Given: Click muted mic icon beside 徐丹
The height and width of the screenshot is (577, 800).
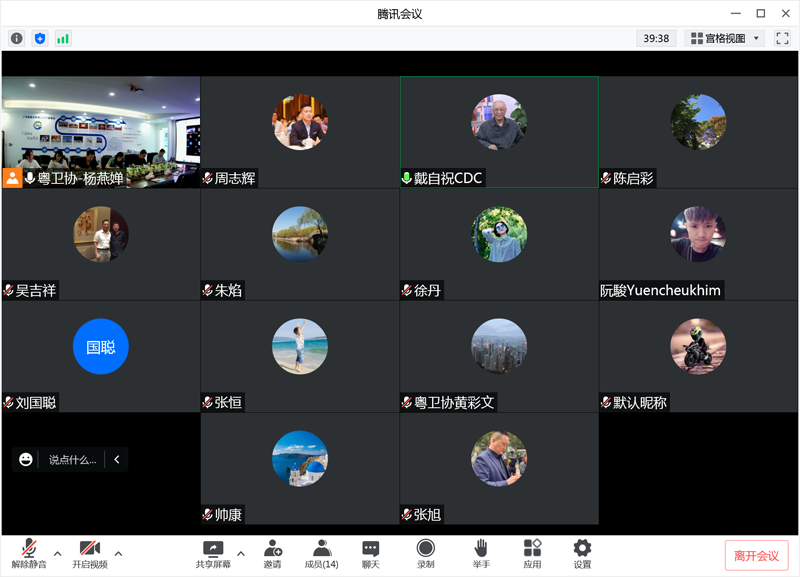Looking at the screenshot, I should tap(407, 290).
